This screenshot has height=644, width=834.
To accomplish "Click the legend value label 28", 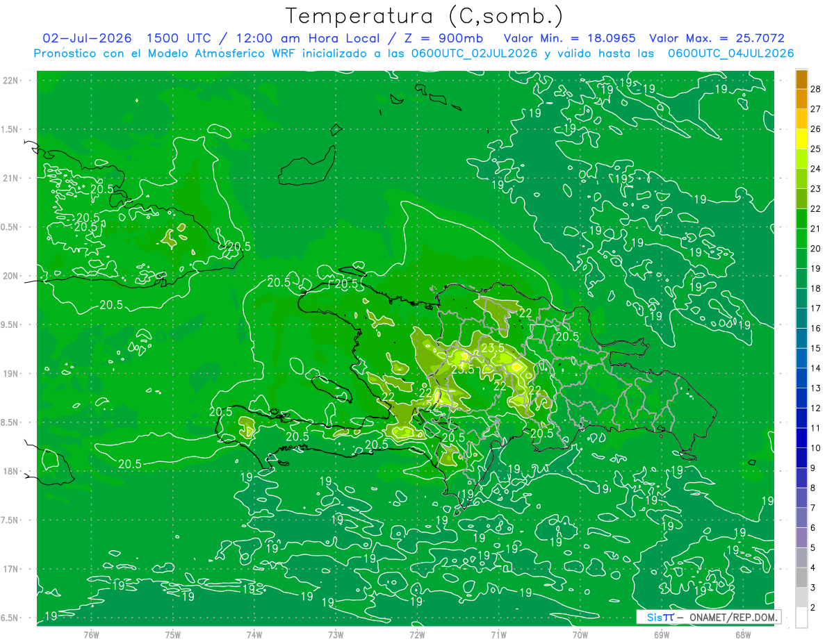I will pyautogui.click(x=815, y=89).
